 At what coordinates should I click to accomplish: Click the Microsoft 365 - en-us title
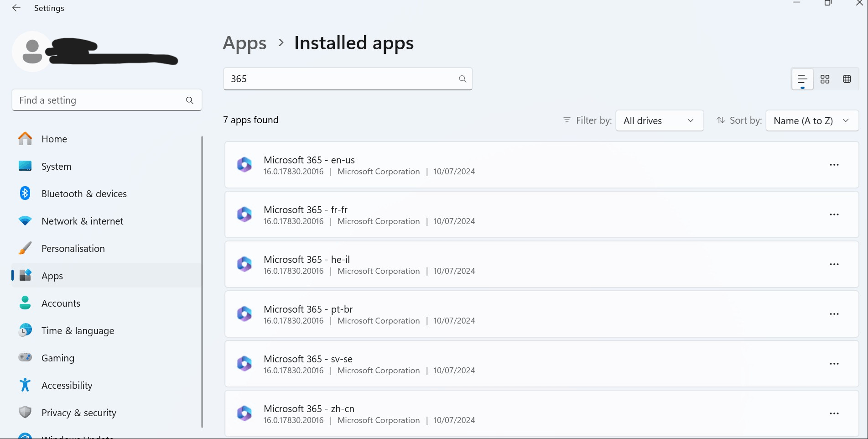[x=309, y=160]
